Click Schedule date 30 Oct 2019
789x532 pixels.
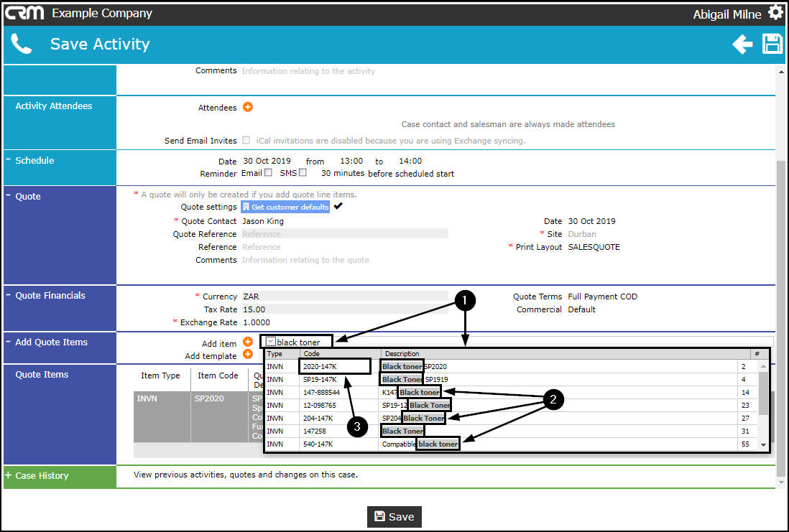click(x=267, y=161)
